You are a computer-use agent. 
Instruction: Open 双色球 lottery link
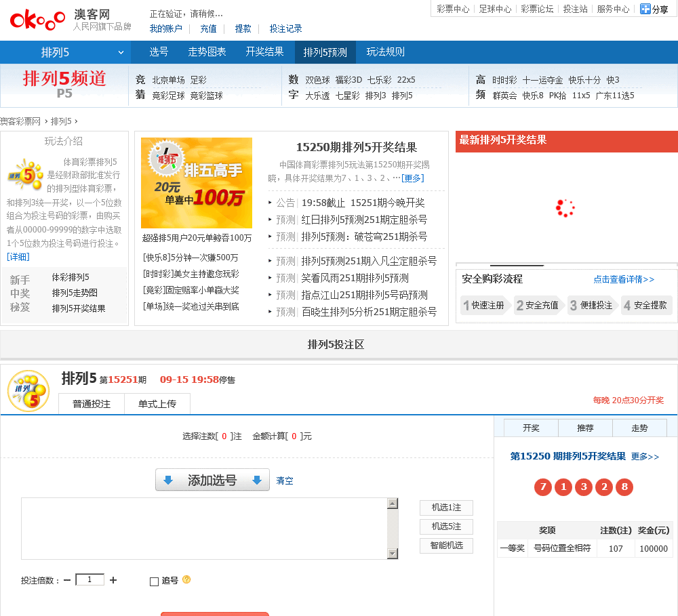[x=317, y=80]
